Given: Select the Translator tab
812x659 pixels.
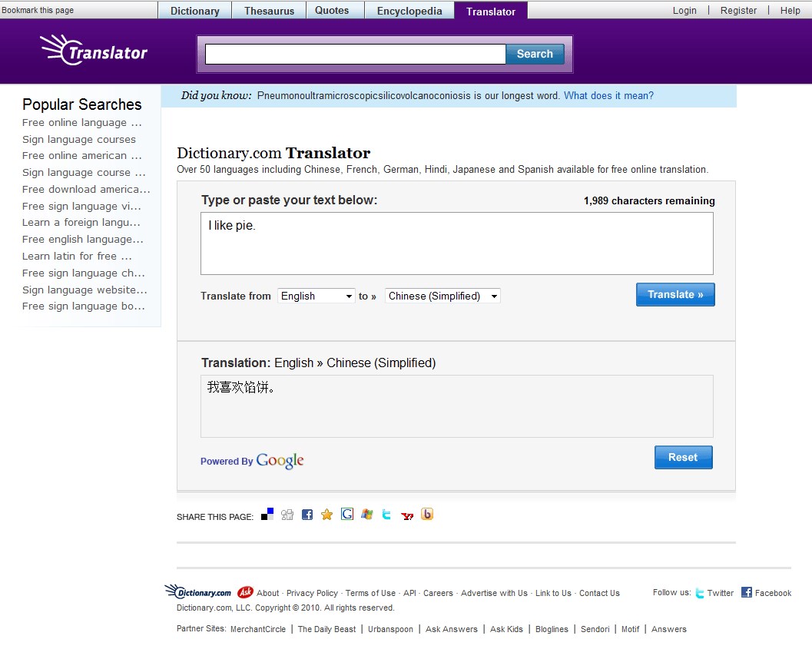Looking at the screenshot, I should [491, 12].
